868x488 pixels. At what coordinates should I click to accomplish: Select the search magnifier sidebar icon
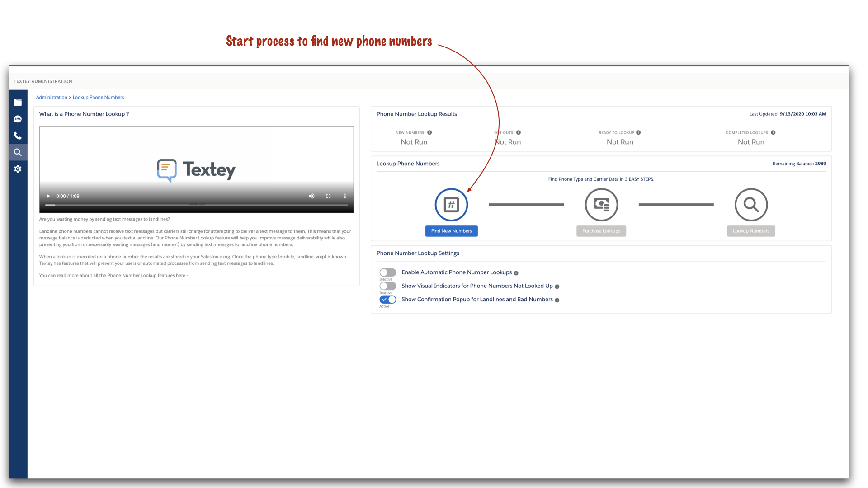[18, 152]
